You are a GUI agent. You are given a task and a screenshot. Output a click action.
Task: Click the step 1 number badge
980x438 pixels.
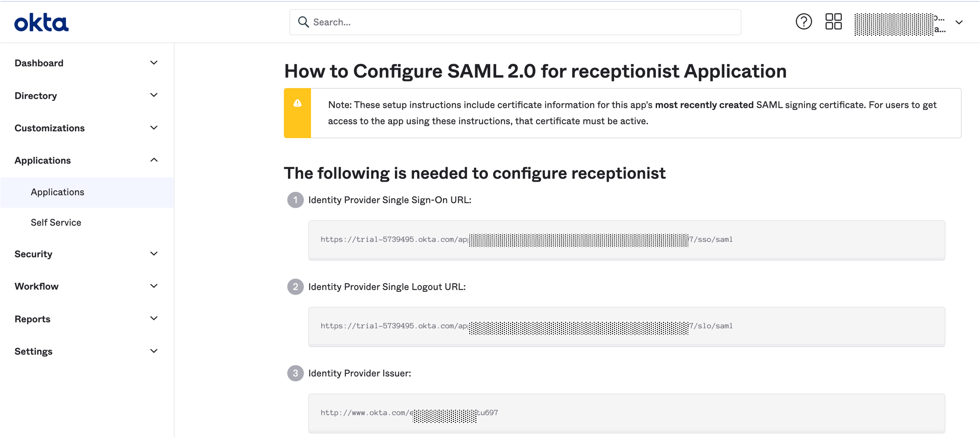[295, 200]
